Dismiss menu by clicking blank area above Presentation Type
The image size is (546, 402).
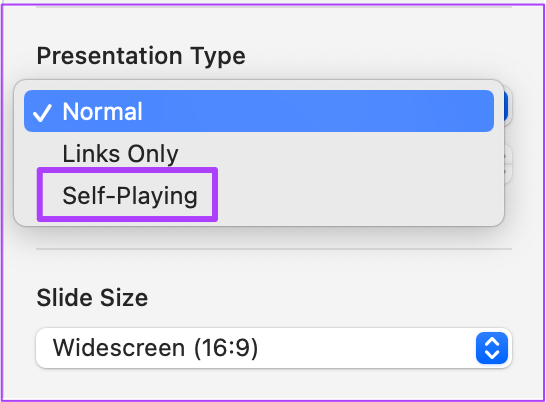(x=274, y=24)
